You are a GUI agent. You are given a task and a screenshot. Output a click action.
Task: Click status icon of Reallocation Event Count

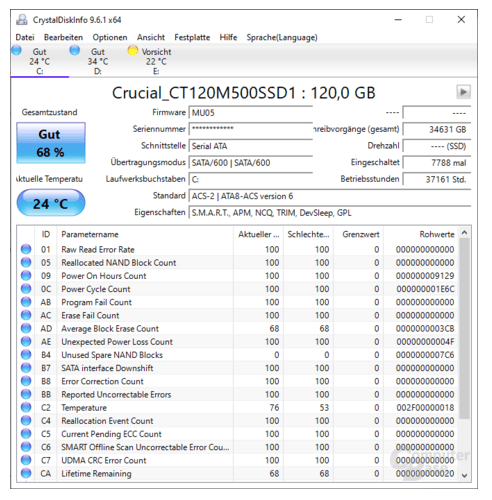26,421
